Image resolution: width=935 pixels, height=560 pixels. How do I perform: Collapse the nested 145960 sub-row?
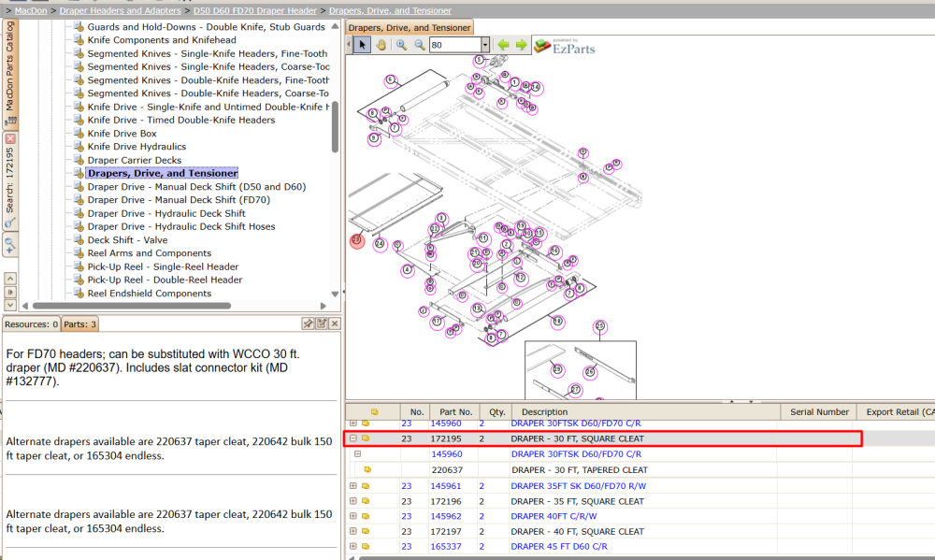tap(357, 453)
